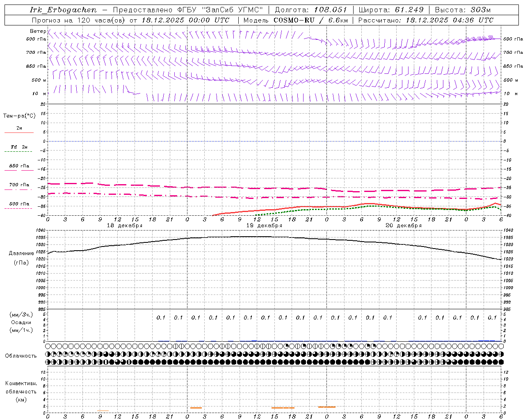This screenshot has height=420, width=525.
Task: Click the (мм/1ч.) precipitation unit label
Action: tap(21, 330)
